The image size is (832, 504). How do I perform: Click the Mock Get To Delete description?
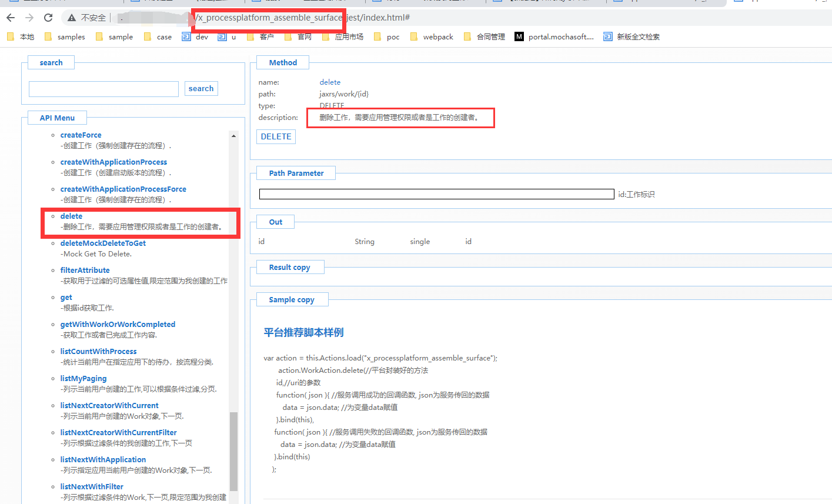[96, 253]
